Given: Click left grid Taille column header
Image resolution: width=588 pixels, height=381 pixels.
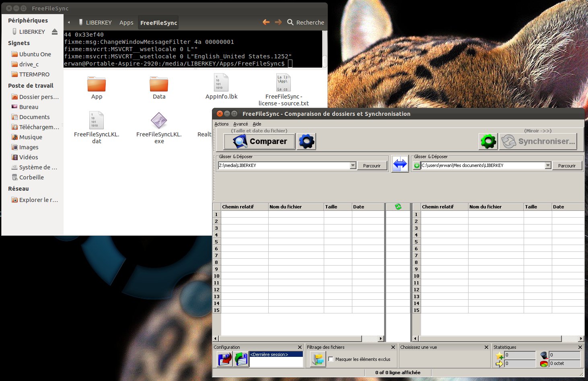Looking at the screenshot, I should coord(338,207).
